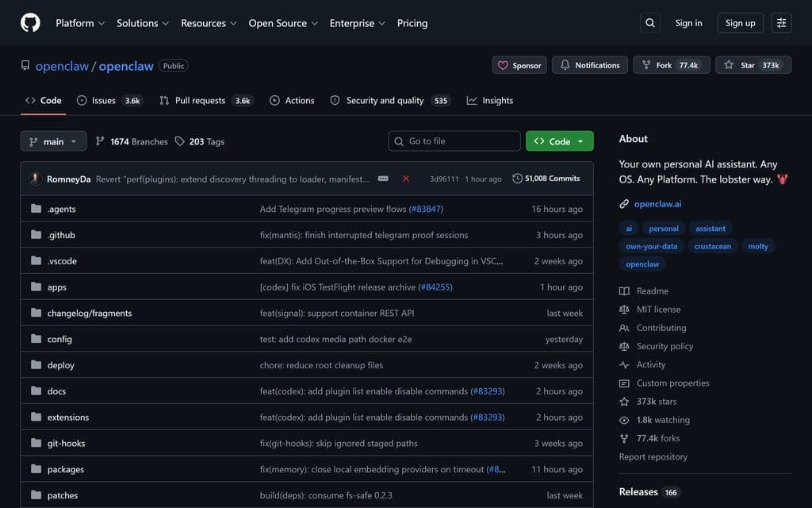Expand the Platform menu
The height and width of the screenshot is (508, 812).
[80, 23]
